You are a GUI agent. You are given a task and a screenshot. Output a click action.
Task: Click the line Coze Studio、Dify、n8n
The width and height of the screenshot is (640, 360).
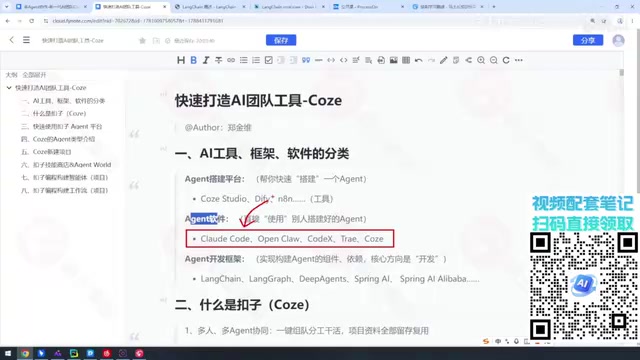(267, 199)
